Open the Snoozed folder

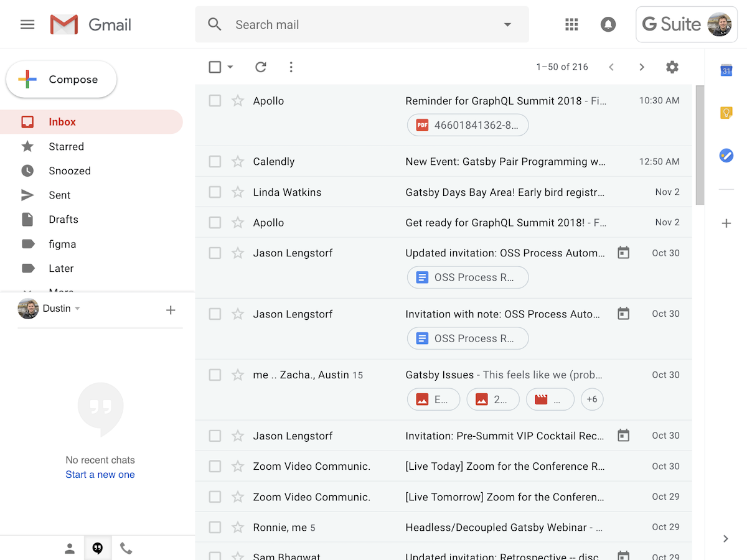click(x=70, y=170)
